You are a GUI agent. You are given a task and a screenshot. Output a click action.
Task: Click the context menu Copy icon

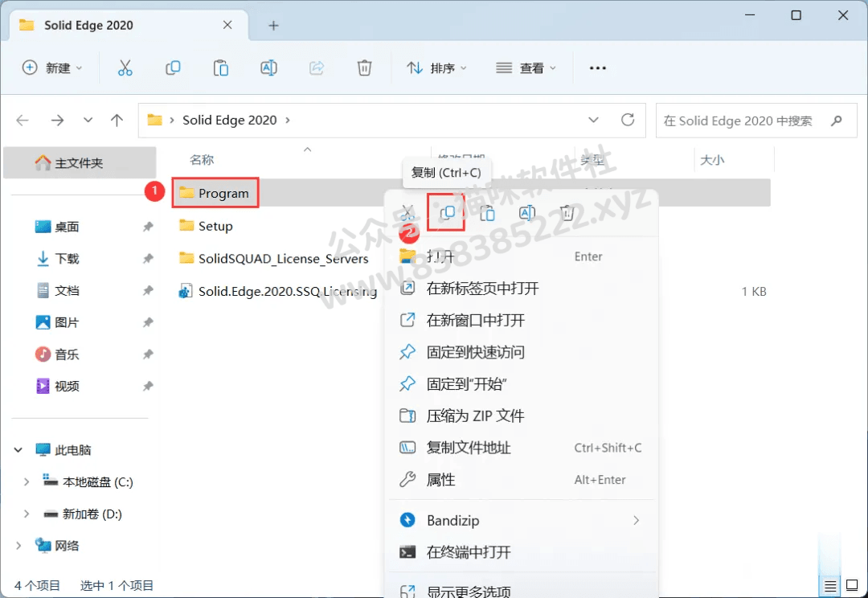(448, 213)
